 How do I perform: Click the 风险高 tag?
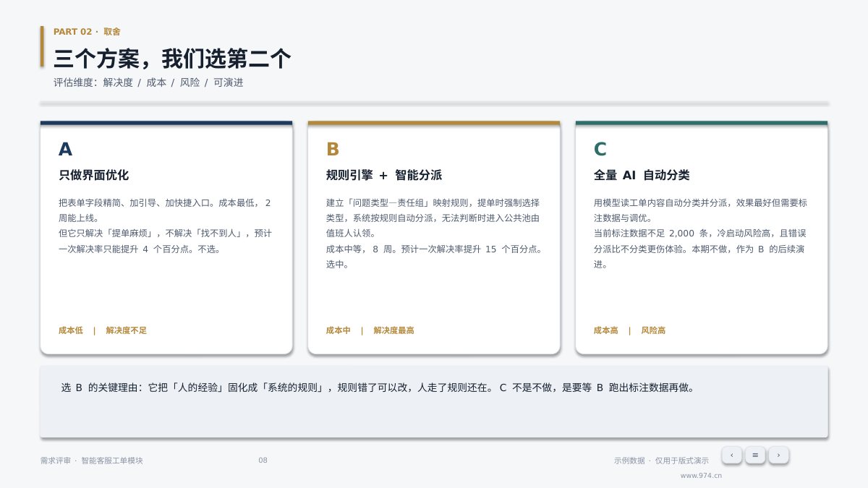click(x=653, y=330)
